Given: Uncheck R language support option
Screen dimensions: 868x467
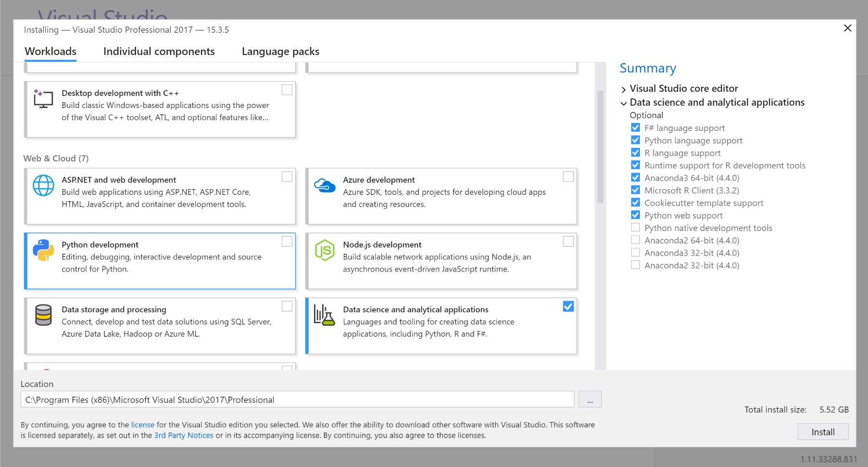Looking at the screenshot, I should pos(636,152).
